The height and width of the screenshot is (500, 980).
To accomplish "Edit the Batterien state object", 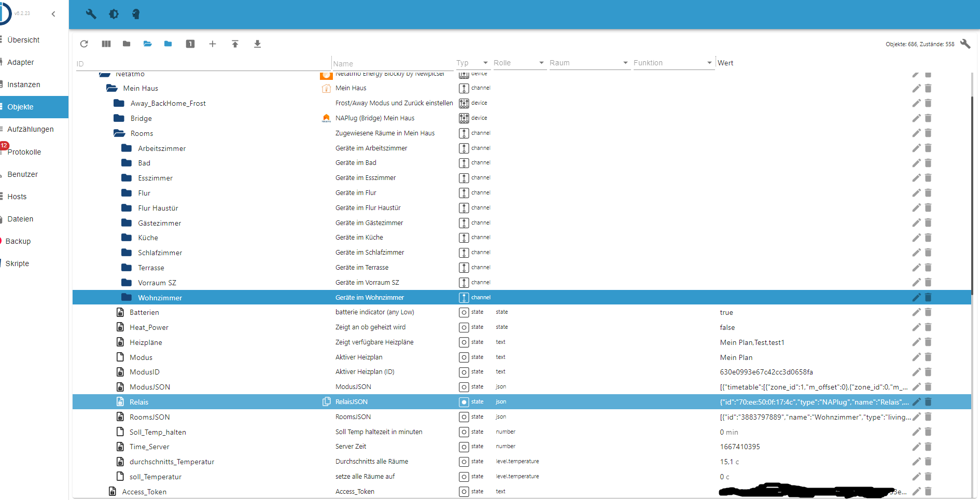I will [x=916, y=312].
